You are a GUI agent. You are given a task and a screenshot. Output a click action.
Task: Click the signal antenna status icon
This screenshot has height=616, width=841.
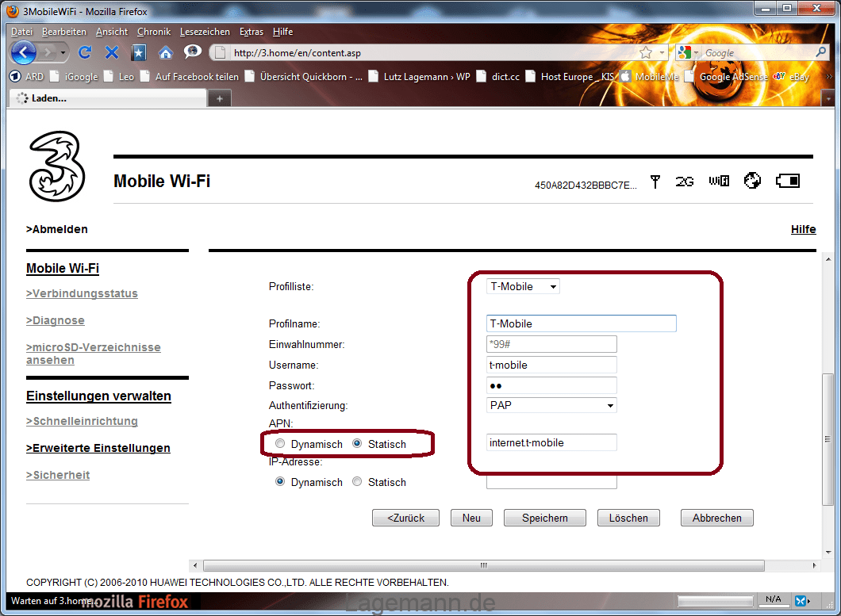(x=655, y=182)
